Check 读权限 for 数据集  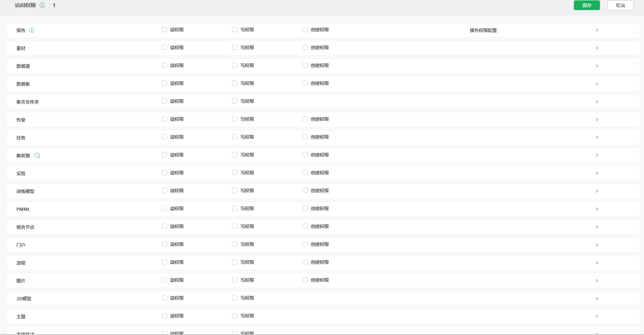coord(165,83)
